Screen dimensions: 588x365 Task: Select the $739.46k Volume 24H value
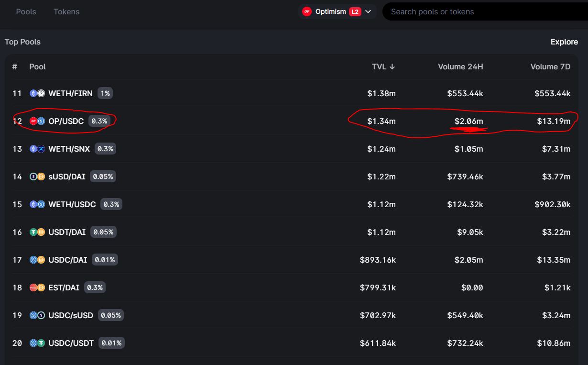pos(465,177)
